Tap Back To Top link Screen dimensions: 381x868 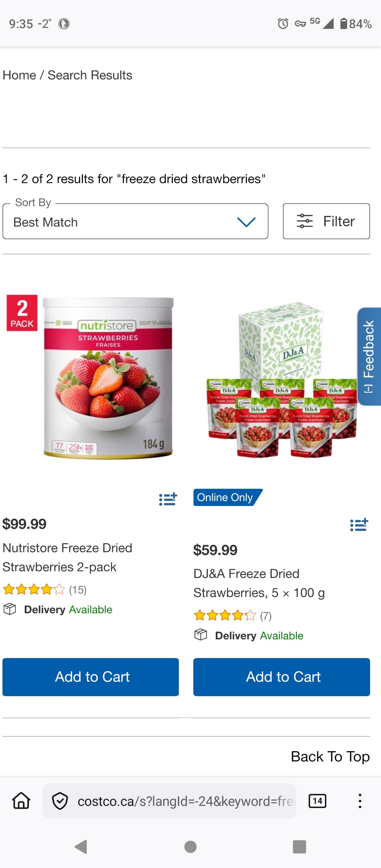point(330,757)
